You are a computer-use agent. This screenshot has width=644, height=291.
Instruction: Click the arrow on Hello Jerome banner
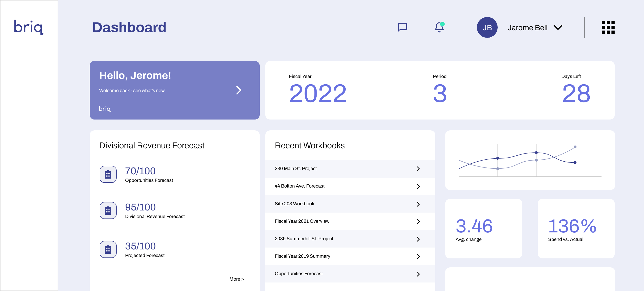point(238,90)
